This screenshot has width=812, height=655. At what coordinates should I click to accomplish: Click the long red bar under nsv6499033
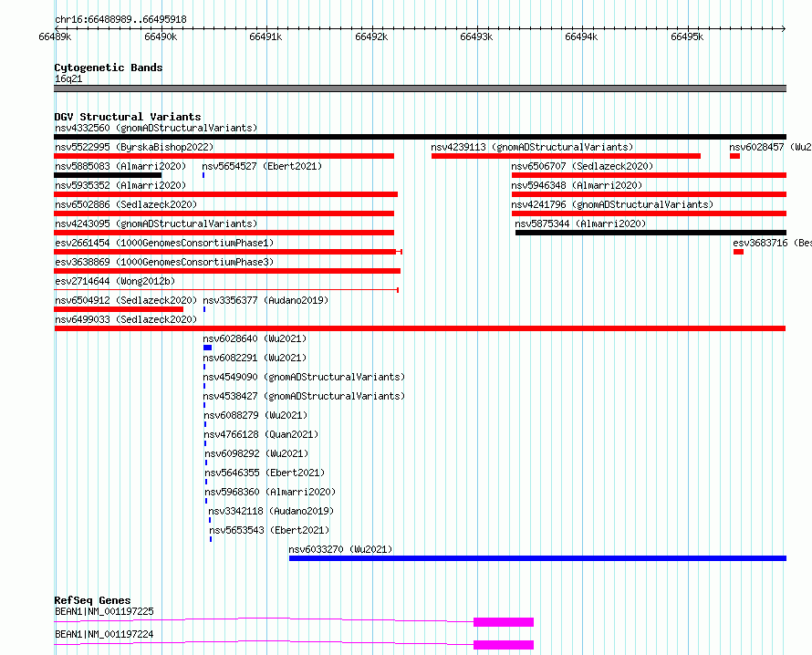(420, 328)
